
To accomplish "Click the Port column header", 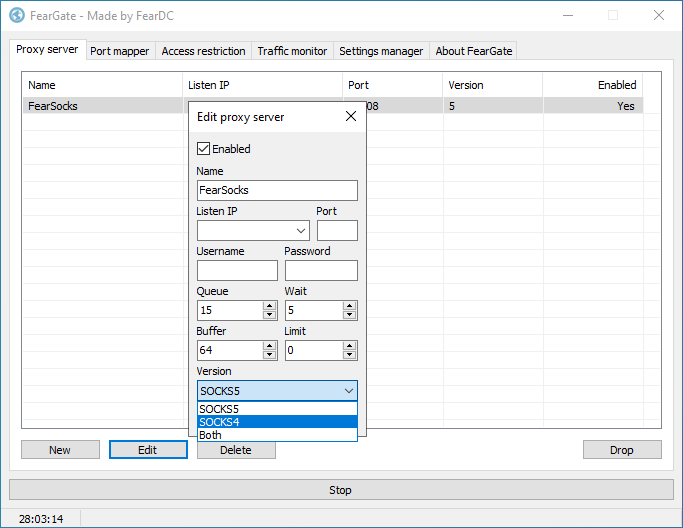I will 393,85.
